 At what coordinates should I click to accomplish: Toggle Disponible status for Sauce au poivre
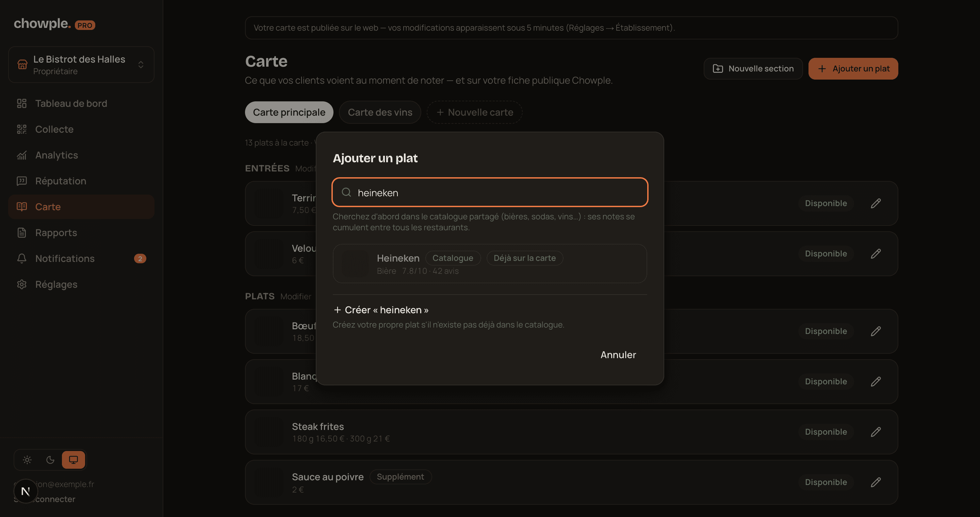[826, 482]
